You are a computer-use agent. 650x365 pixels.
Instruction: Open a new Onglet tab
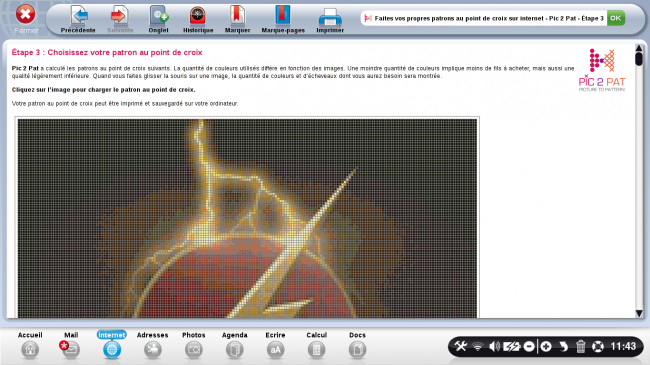click(158, 19)
